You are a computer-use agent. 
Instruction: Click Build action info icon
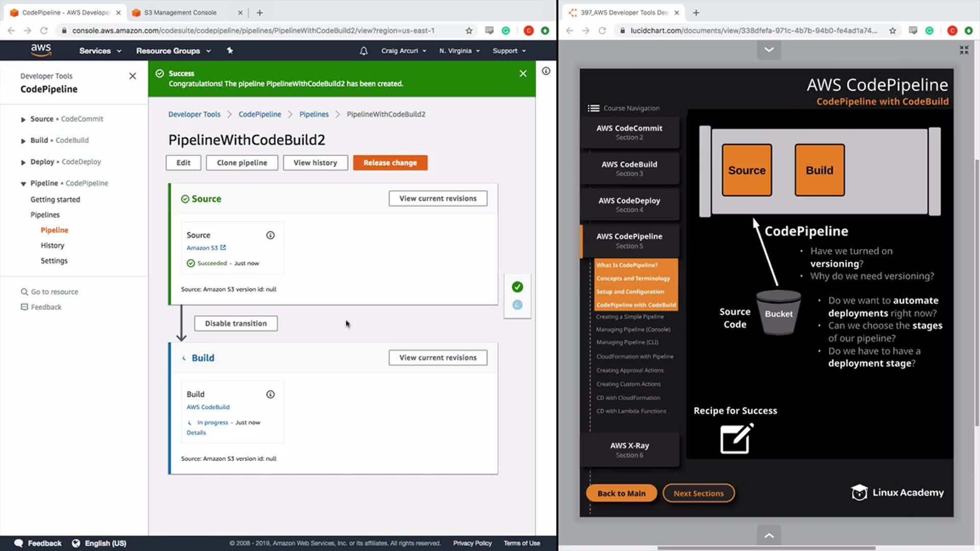tap(270, 394)
